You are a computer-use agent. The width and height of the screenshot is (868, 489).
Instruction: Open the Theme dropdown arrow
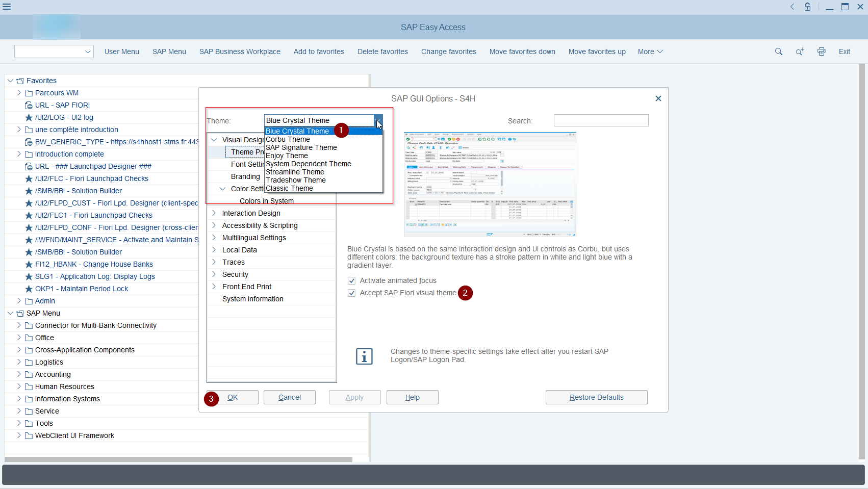click(x=378, y=120)
